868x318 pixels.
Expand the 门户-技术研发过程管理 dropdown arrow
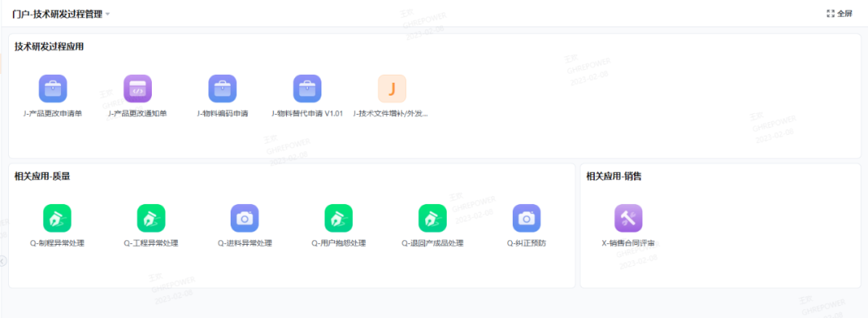coord(108,14)
